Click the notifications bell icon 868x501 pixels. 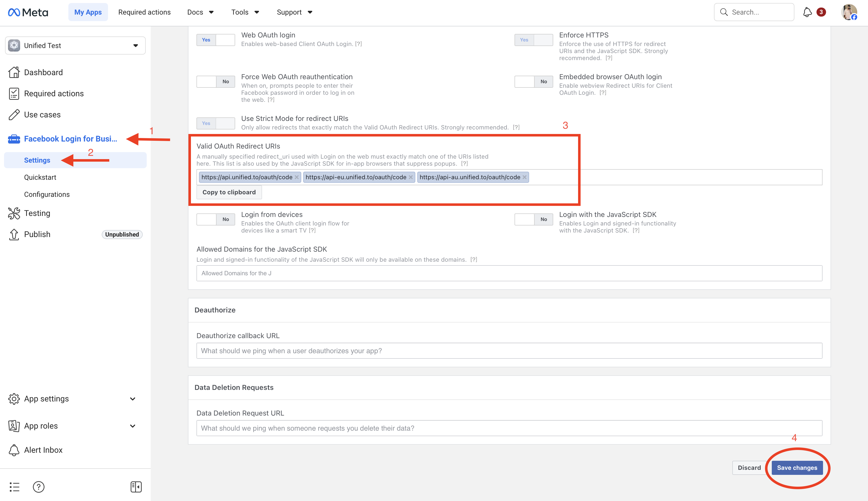(807, 12)
